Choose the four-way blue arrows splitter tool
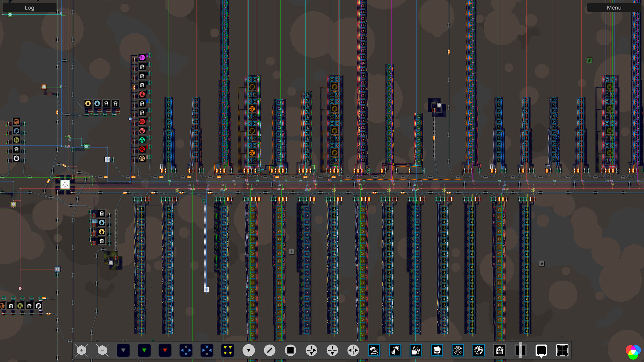Image resolution: width=644 pixels, height=362 pixels. click(186, 351)
